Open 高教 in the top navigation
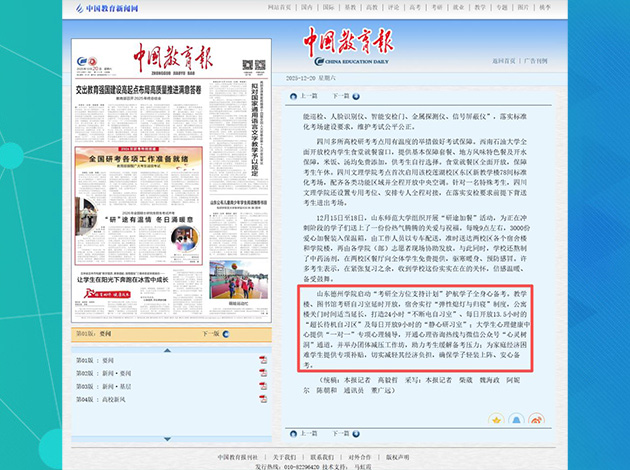Screen dimensions: 630x470 [385, 8]
